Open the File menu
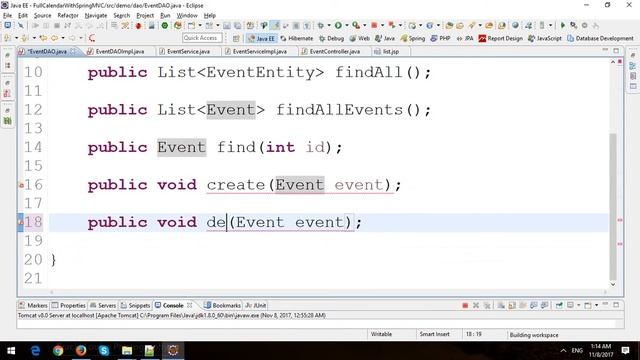Screen dimensions: 640x360 pos(7,16)
